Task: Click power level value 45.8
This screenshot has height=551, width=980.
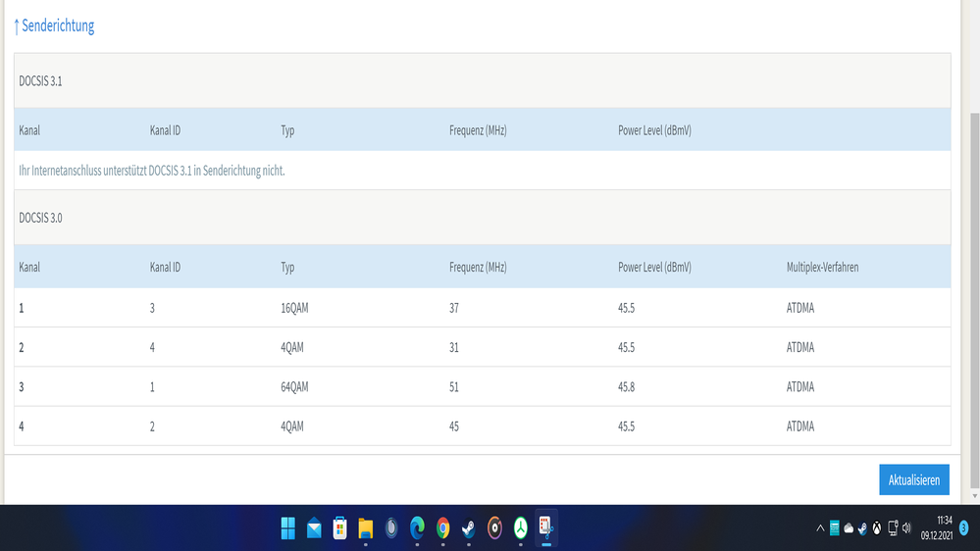Action: tap(626, 387)
